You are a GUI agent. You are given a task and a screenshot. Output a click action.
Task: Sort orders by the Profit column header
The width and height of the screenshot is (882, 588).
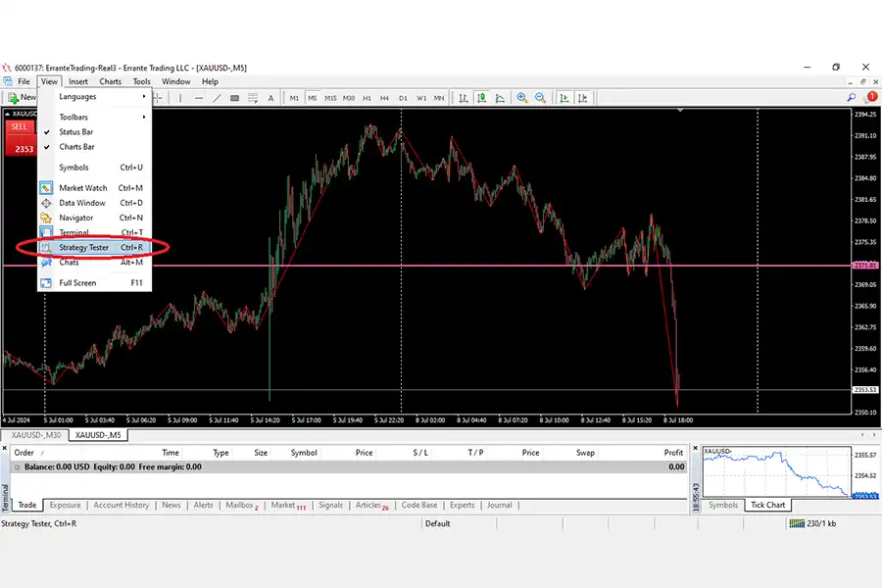point(673,453)
